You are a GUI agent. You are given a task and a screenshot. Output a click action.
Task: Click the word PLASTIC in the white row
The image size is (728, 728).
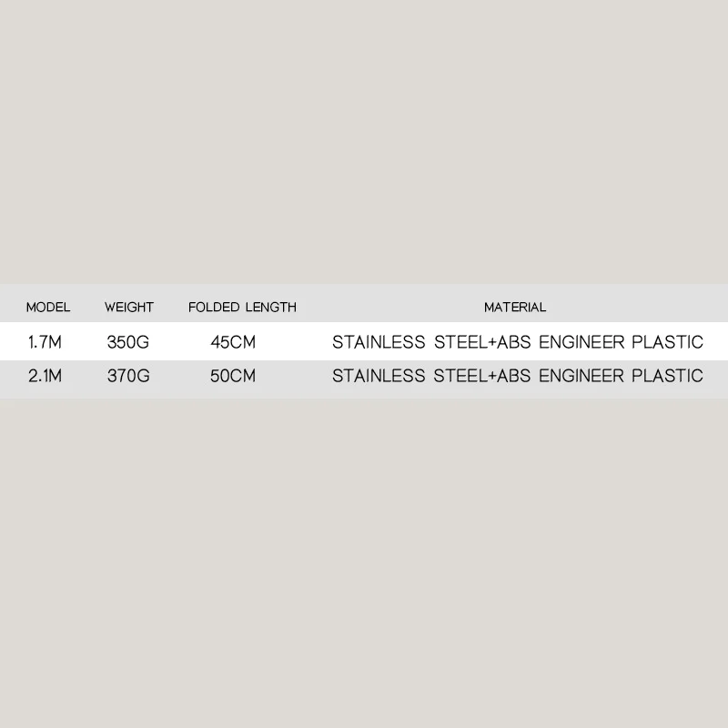(x=668, y=342)
